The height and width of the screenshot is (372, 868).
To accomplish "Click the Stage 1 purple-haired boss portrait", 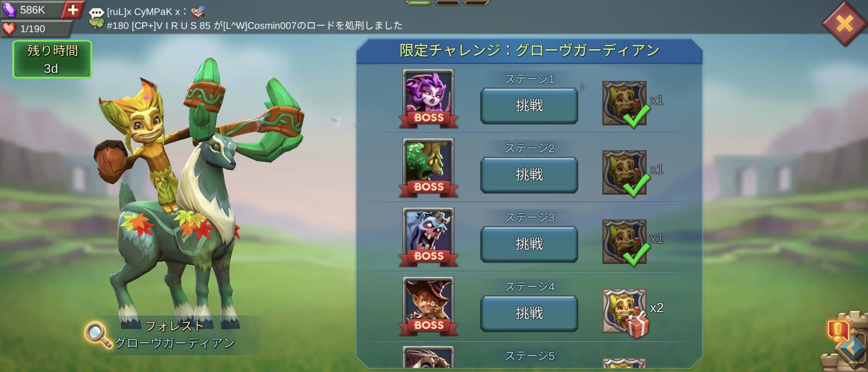I will click(428, 99).
